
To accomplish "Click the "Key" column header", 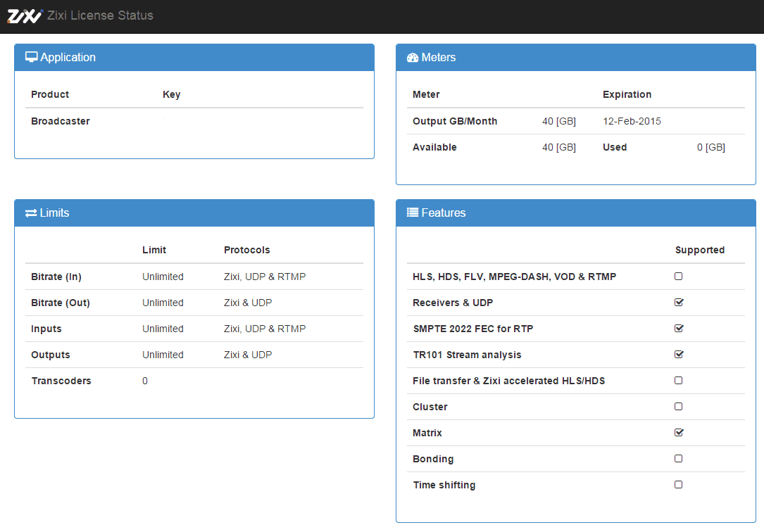I will tap(172, 94).
